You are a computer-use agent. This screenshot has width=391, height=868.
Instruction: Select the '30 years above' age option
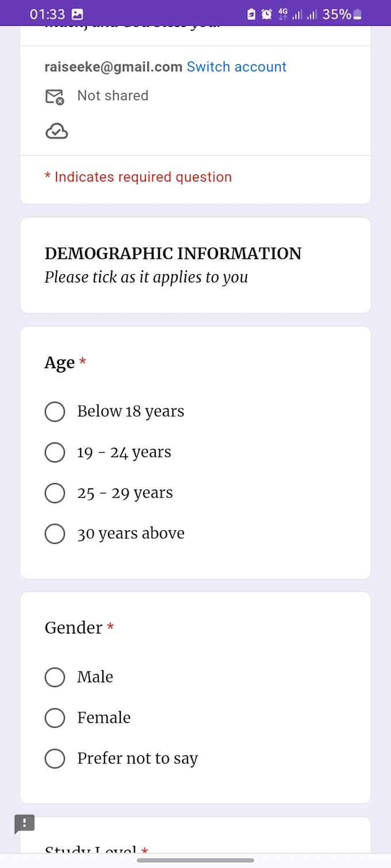click(x=55, y=534)
